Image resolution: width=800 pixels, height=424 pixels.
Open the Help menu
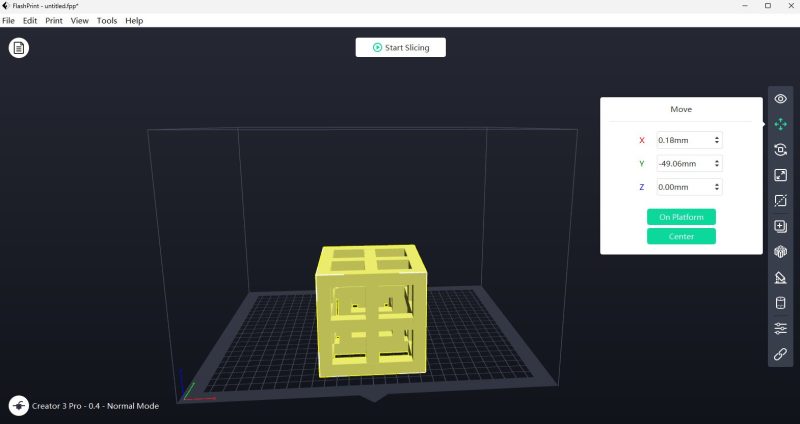click(134, 21)
